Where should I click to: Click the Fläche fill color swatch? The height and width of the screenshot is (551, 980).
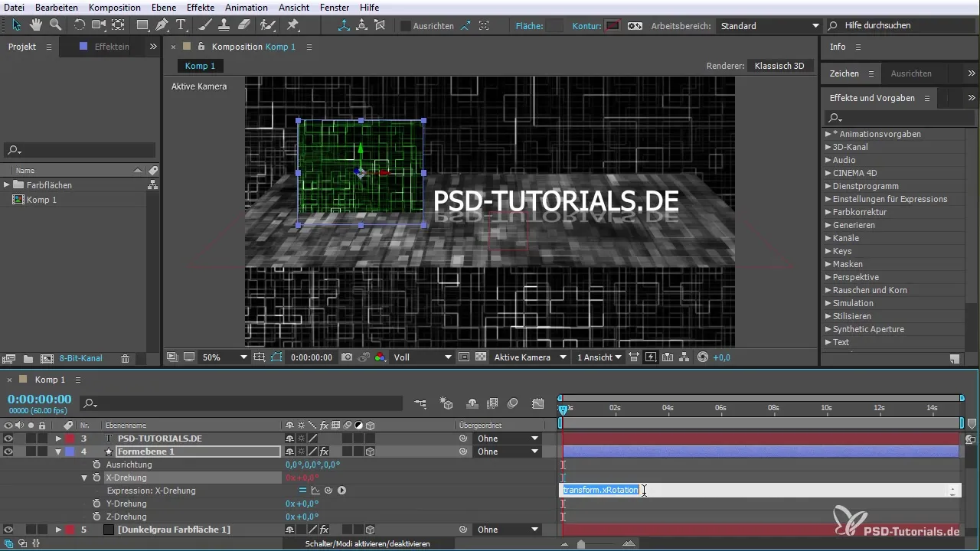(556, 26)
